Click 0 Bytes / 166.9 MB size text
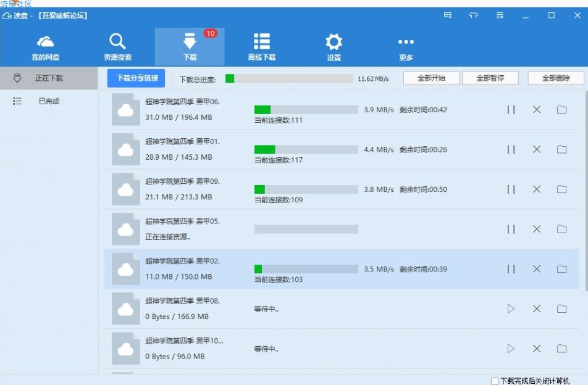The width and height of the screenshot is (588, 385). pos(177,317)
